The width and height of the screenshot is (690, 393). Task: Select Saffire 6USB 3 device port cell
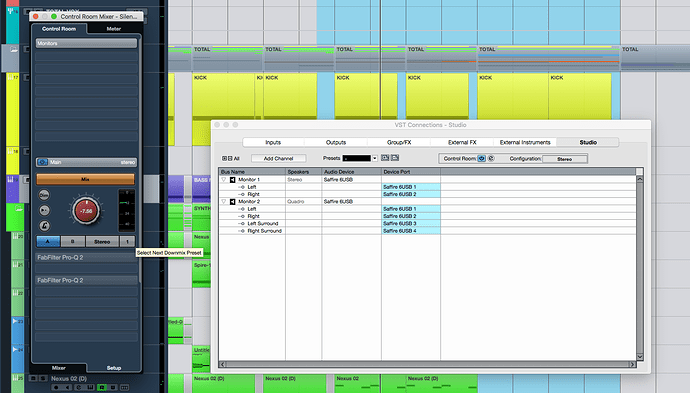[x=411, y=224]
